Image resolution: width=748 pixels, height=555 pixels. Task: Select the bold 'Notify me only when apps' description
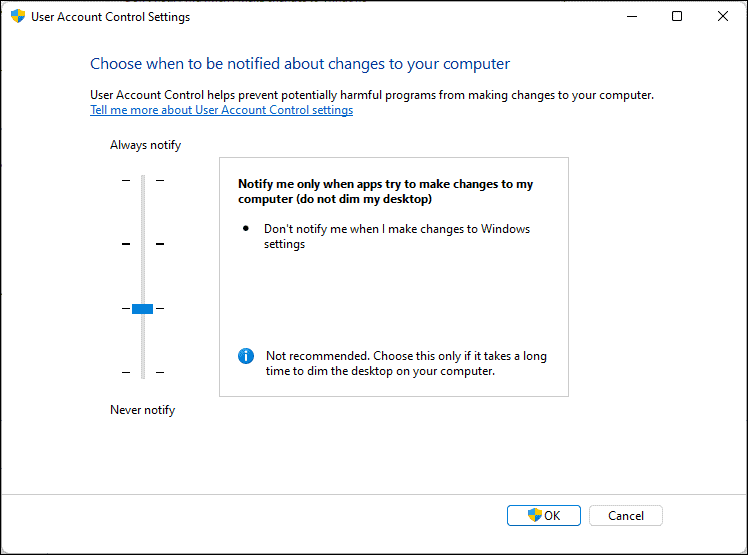tap(385, 191)
